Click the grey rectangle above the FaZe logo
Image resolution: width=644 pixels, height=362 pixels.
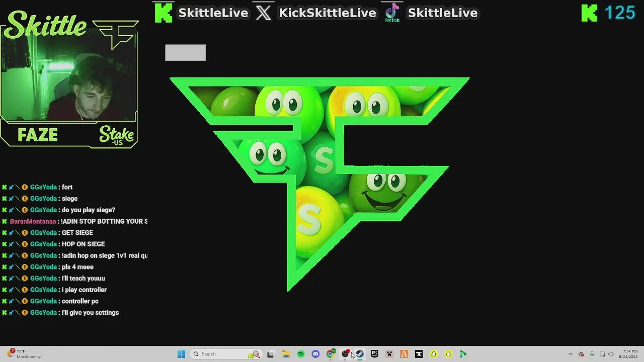coord(185,52)
